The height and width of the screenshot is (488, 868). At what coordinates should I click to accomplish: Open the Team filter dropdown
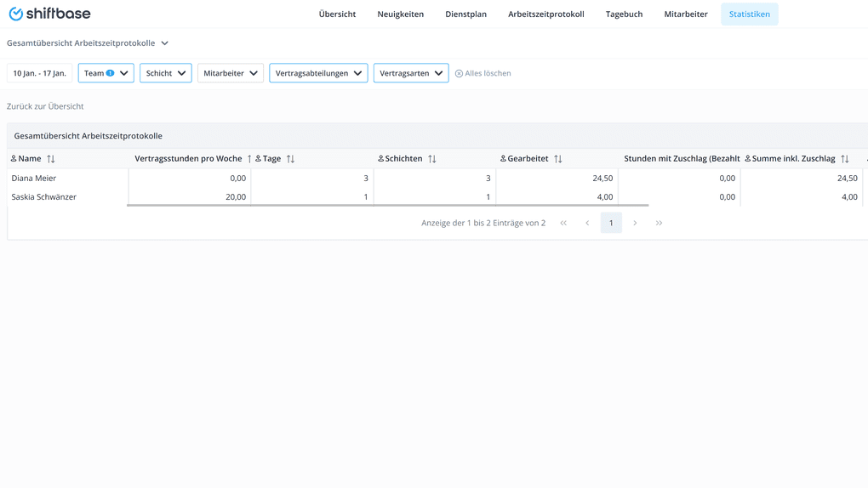click(x=106, y=73)
